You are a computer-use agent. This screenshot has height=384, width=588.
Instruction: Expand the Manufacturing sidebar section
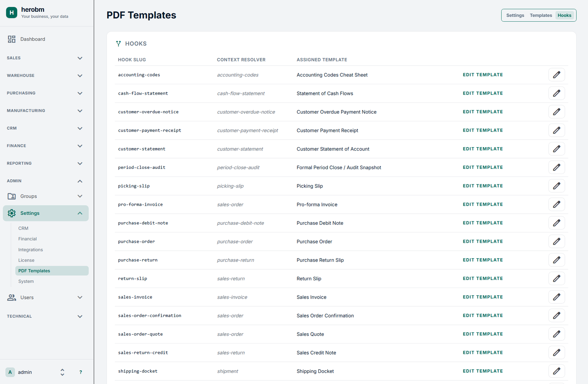[80, 111]
